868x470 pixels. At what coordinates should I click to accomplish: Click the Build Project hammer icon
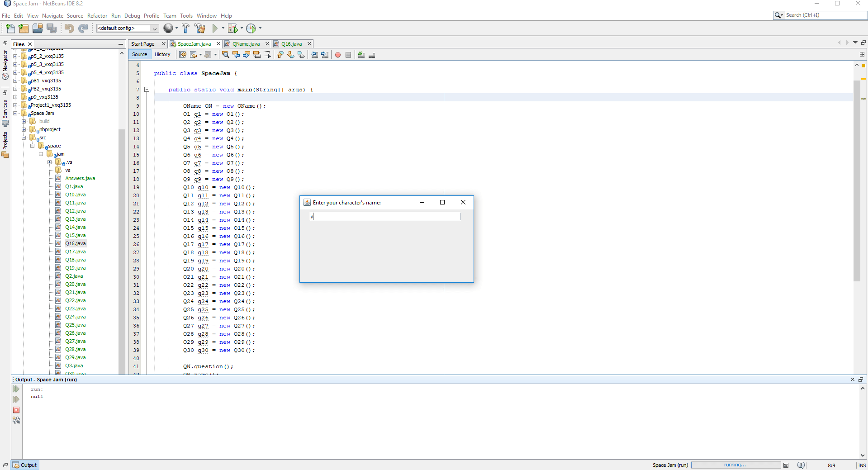[x=185, y=28]
